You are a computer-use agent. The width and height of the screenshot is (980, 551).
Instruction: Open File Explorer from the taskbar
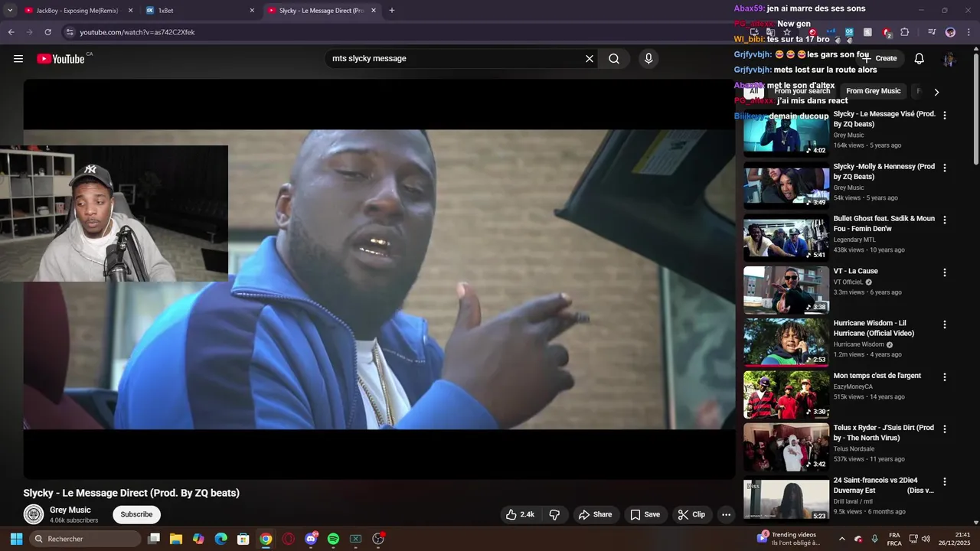[x=175, y=539]
